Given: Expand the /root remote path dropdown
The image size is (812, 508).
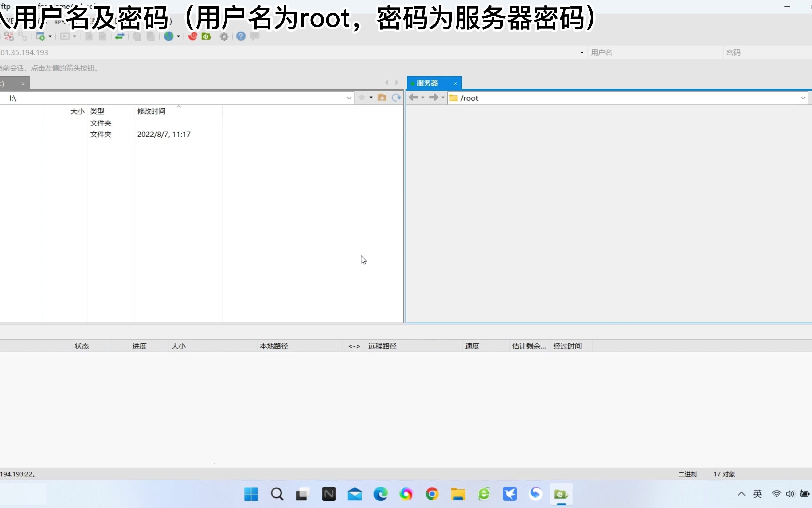Looking at the screenshot, I should coord(803,98).
